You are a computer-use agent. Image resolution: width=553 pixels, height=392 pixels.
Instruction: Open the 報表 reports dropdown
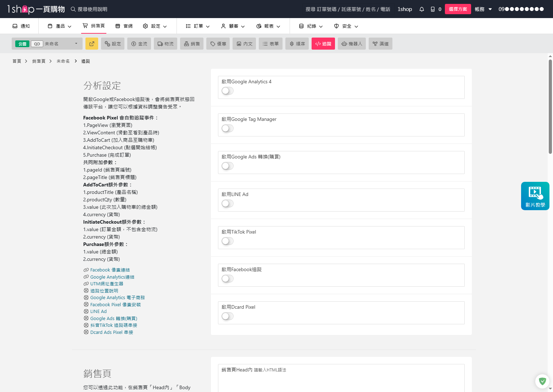click(269, 26)
